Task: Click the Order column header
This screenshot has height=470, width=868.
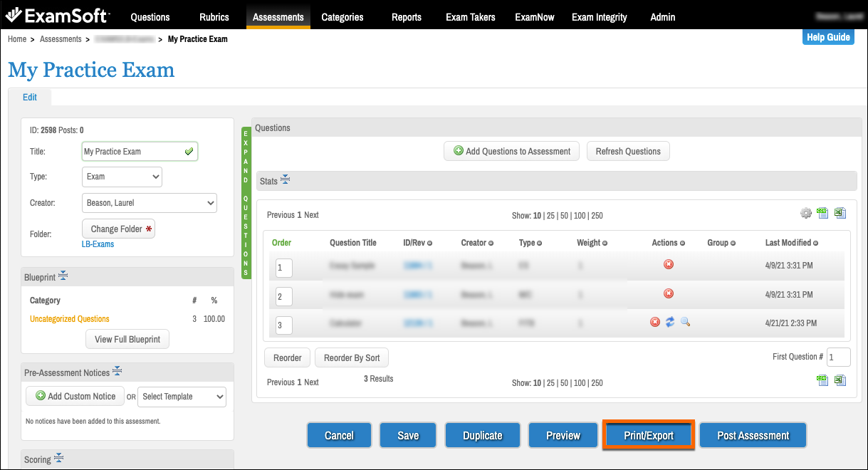Action: coord(281,243)
